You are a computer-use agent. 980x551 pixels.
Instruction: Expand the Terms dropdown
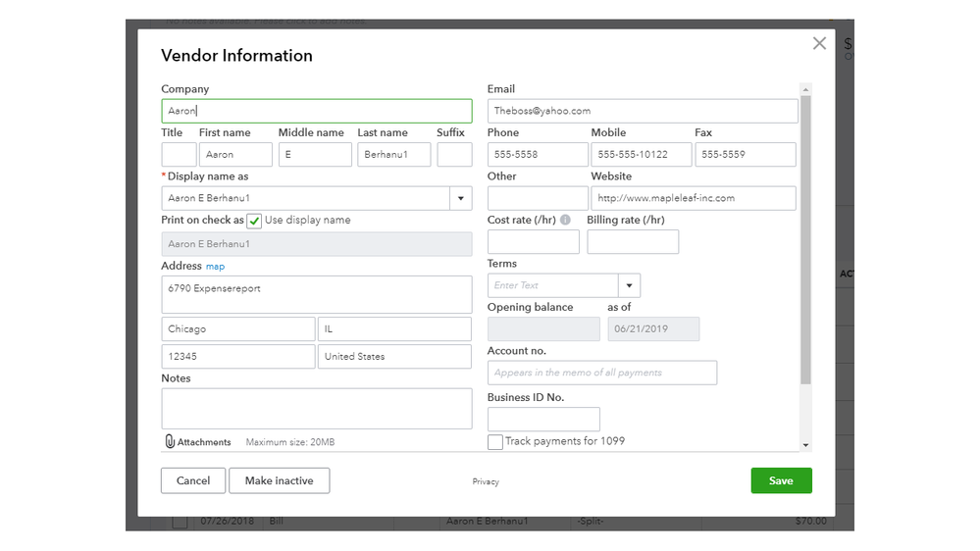point(629,285)
